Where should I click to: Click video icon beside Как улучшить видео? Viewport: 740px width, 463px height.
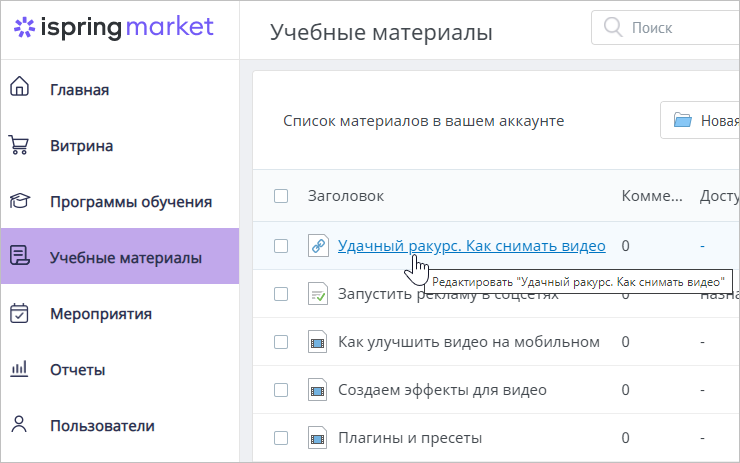(318, 342)
